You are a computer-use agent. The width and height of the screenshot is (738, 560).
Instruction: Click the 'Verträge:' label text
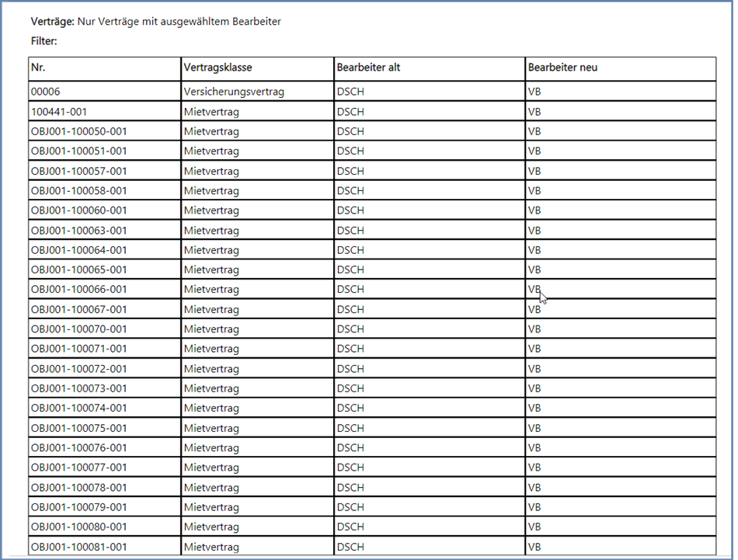click(52, 22)
